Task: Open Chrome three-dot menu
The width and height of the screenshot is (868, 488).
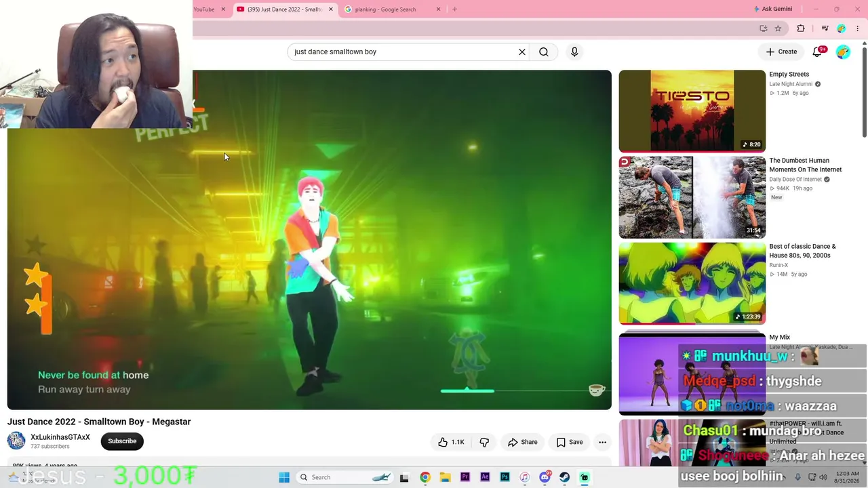Action: click(857, 28)
